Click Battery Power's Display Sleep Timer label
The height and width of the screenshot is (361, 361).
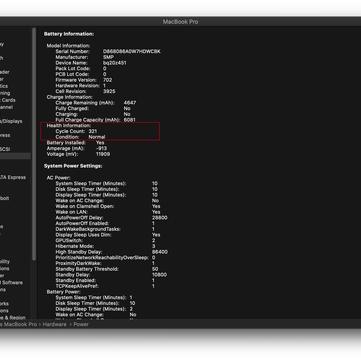pyautogui.click(x=90, y=309)
